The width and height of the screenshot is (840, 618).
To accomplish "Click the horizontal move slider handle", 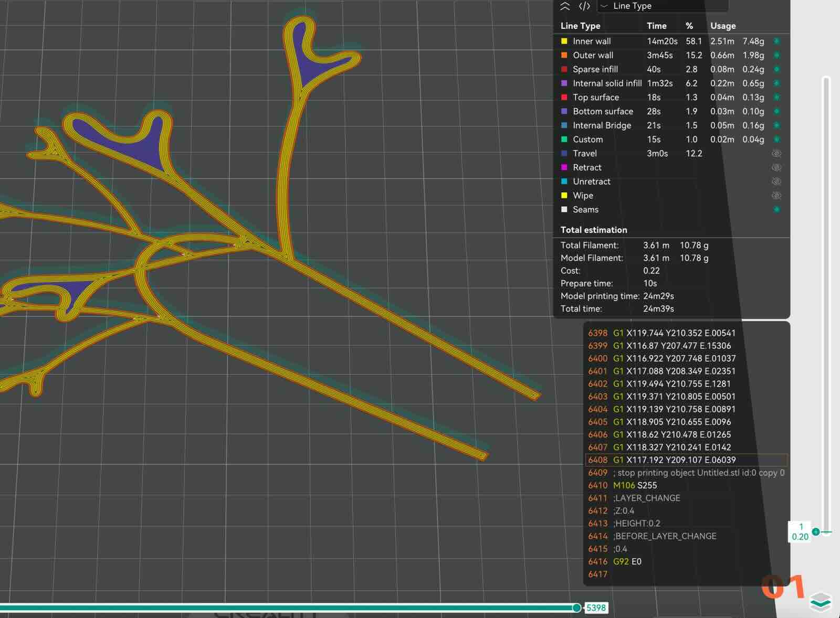I will (x=576, y=608).
